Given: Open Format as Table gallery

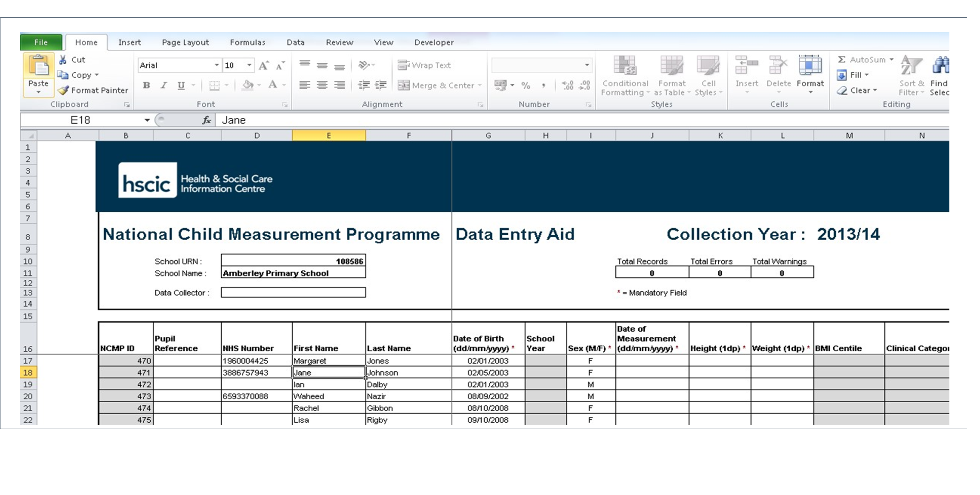Looking at the screenshot, I should click(x=672, y=76).
